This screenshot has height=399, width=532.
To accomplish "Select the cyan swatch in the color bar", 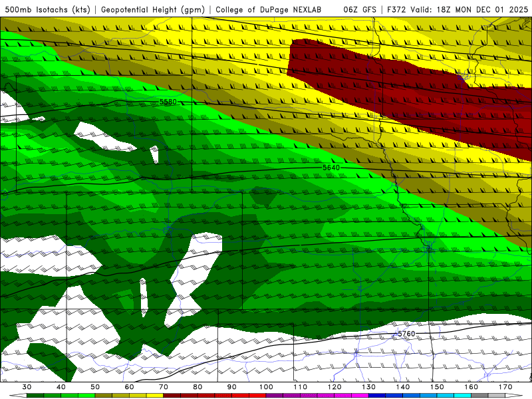I will tap(462, 396).
